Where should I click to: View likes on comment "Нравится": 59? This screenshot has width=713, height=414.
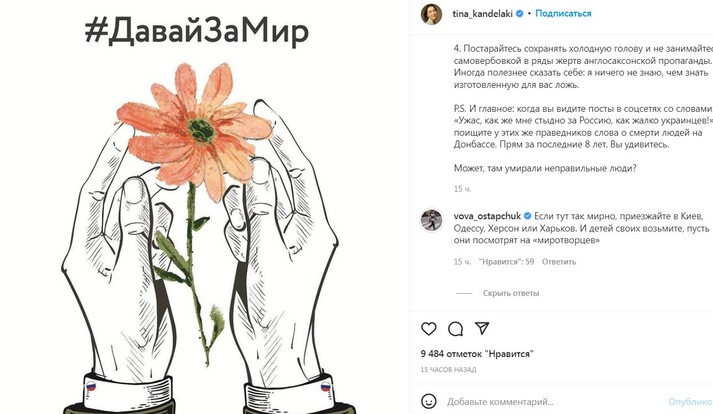tap(506, 262)
